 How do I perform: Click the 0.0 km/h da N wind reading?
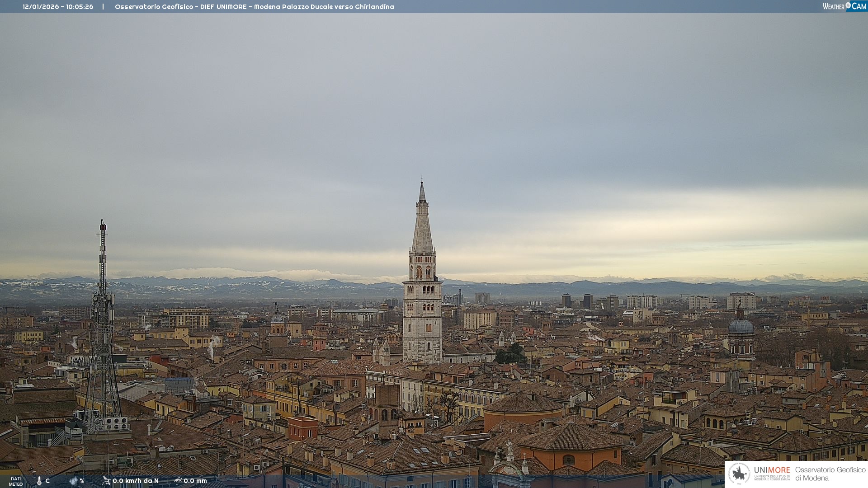point(136,481)
